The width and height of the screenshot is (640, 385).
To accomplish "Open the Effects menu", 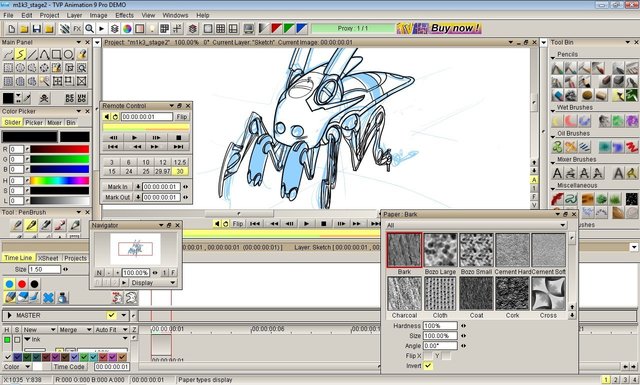I will 124,15.
